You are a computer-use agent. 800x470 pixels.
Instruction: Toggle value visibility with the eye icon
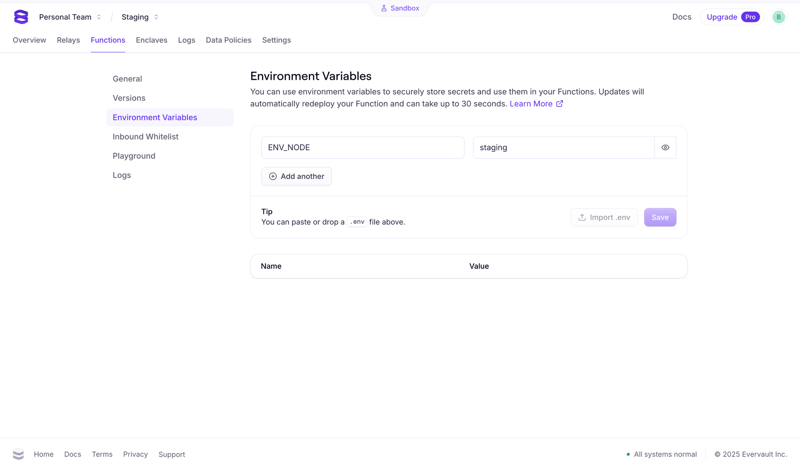click(665, 147)
